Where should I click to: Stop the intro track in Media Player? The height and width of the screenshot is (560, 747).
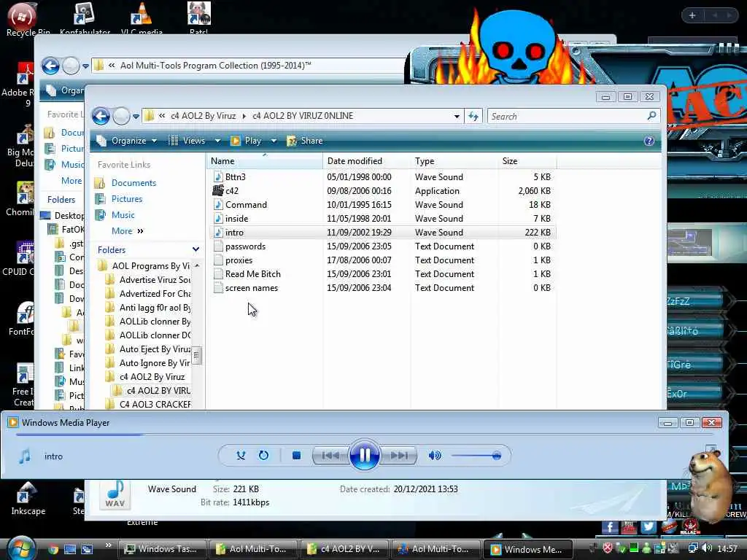pos(296,456)
